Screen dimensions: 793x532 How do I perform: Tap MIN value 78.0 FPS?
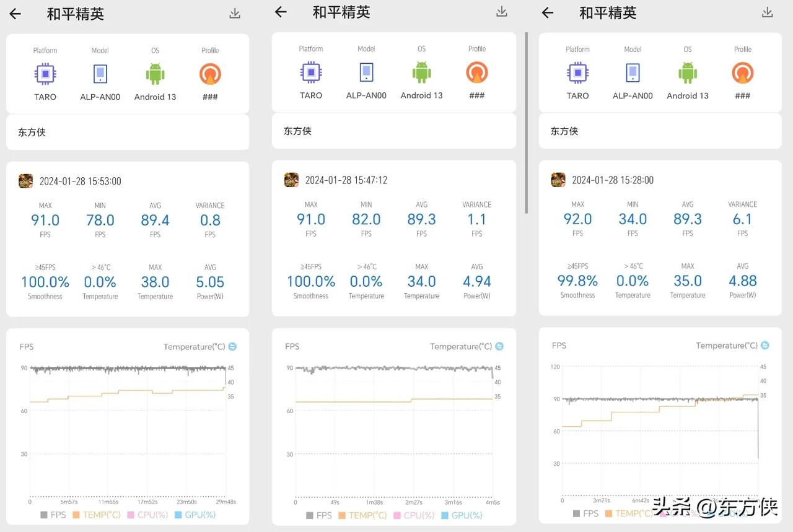100,220
